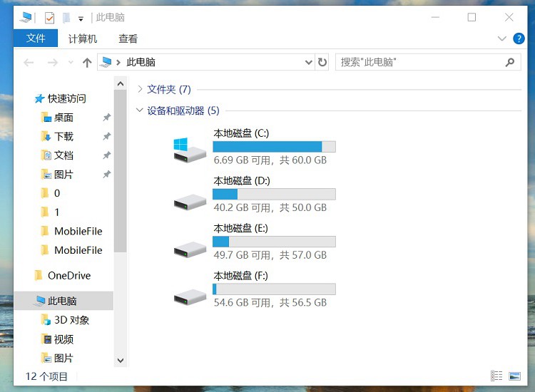Click the pin beside 图片 in Quick access
The image size is (535, 392).
pos(107,175)
